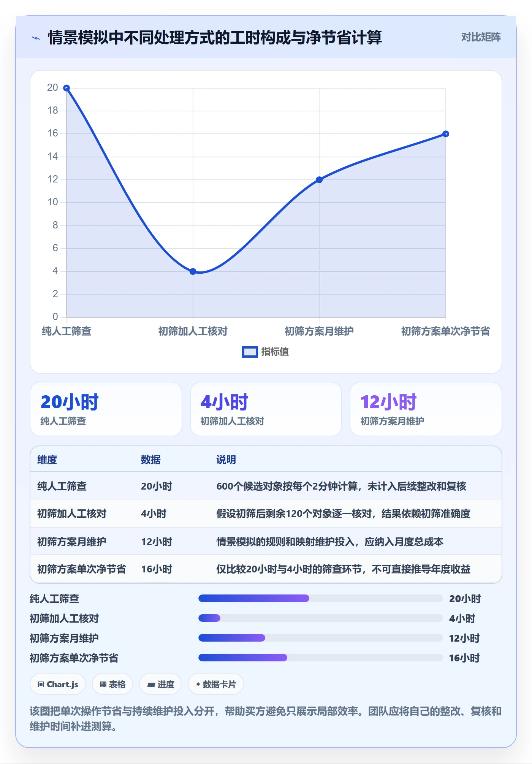The height and width of the screenshot is (764, 532).
Task: Click the footnote paragraph starting 该图把单次操作
Action: (266, 718)
